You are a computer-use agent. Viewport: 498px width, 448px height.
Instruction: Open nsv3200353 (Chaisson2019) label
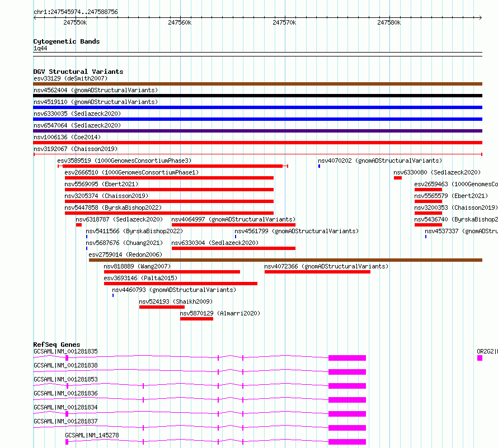coord(456,208)
